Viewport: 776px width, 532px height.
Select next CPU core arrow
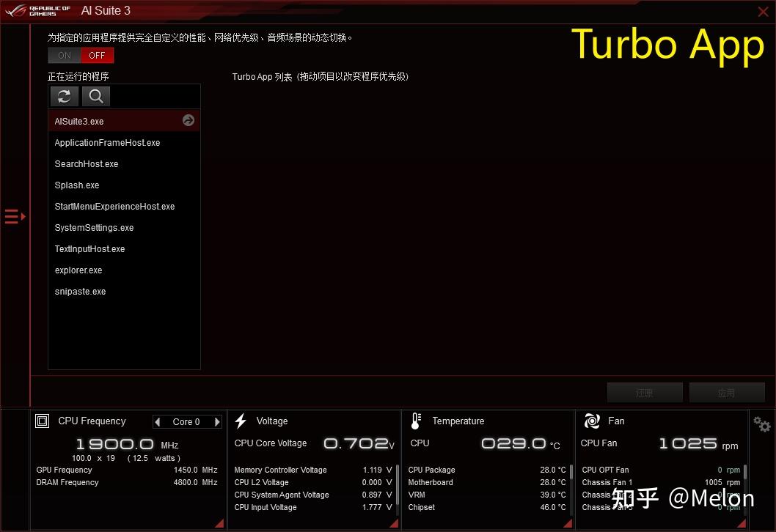tap(217, 422)
